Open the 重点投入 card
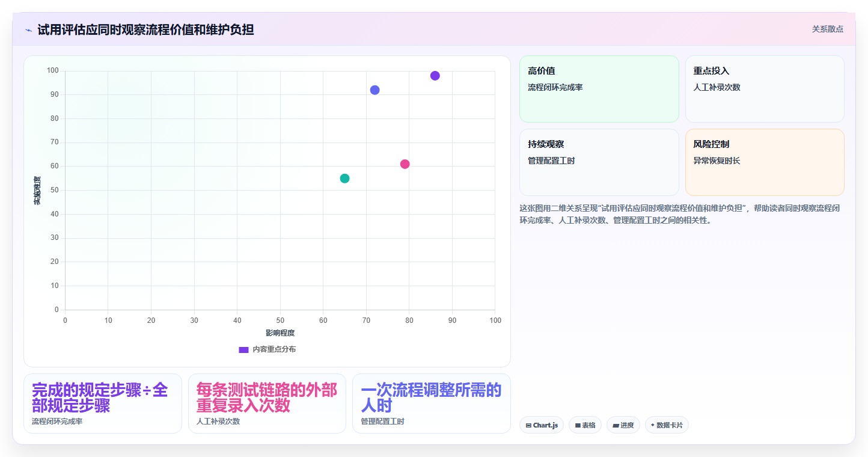Viewport: 868px width, 457px height. pos(765,89)
